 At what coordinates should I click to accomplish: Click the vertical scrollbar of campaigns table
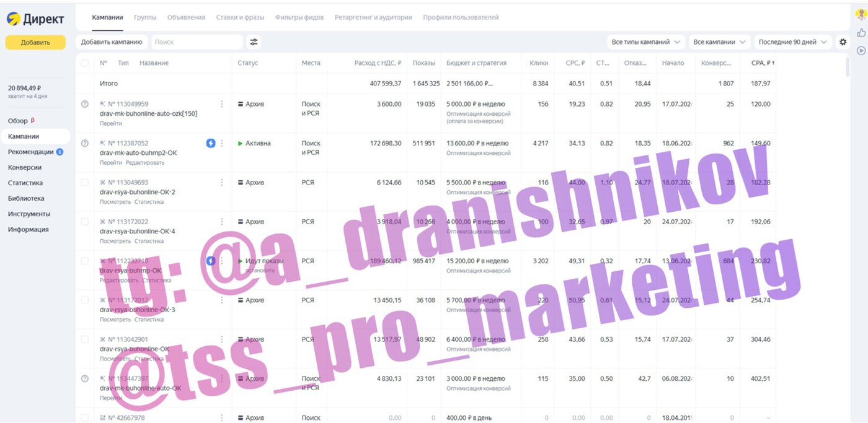point(848,67)
